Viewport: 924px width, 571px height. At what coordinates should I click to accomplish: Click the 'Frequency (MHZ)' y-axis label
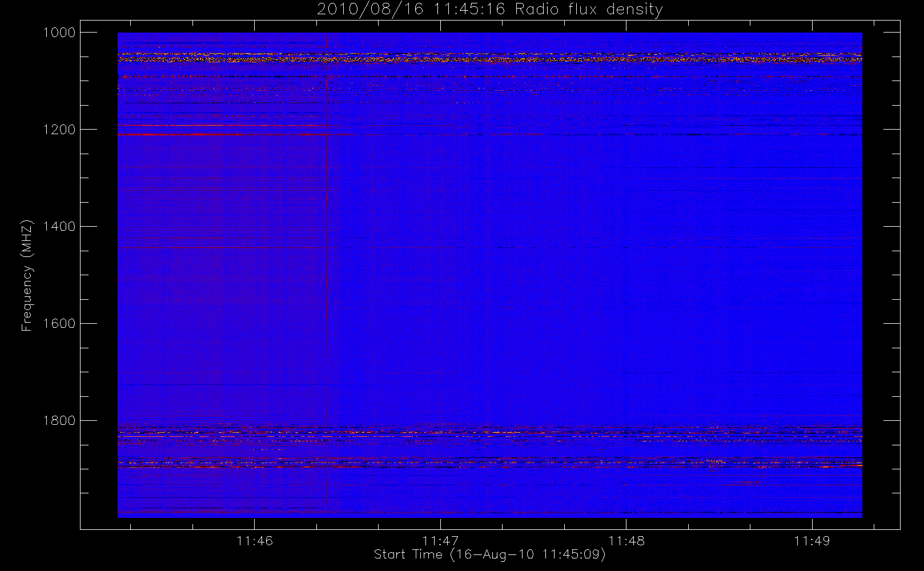pos(27,275)
